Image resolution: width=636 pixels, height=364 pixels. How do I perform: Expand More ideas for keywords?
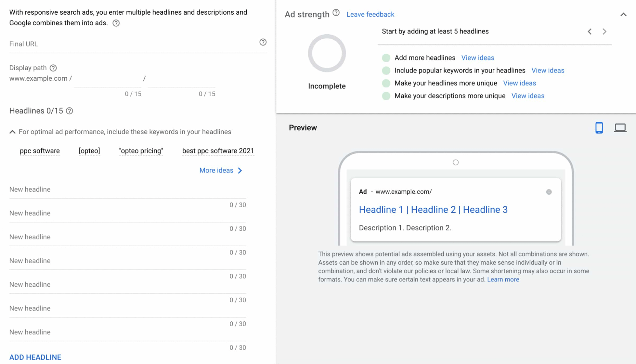221,170
